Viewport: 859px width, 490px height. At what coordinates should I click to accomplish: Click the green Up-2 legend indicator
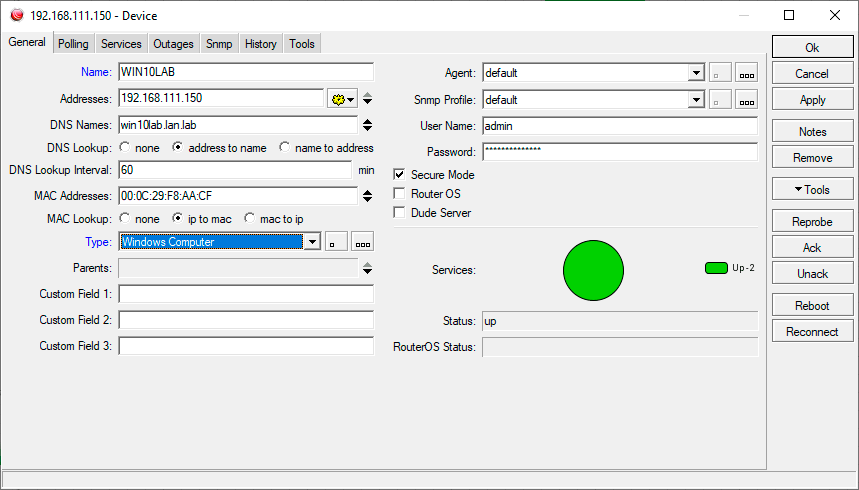[x=716, y=268]
